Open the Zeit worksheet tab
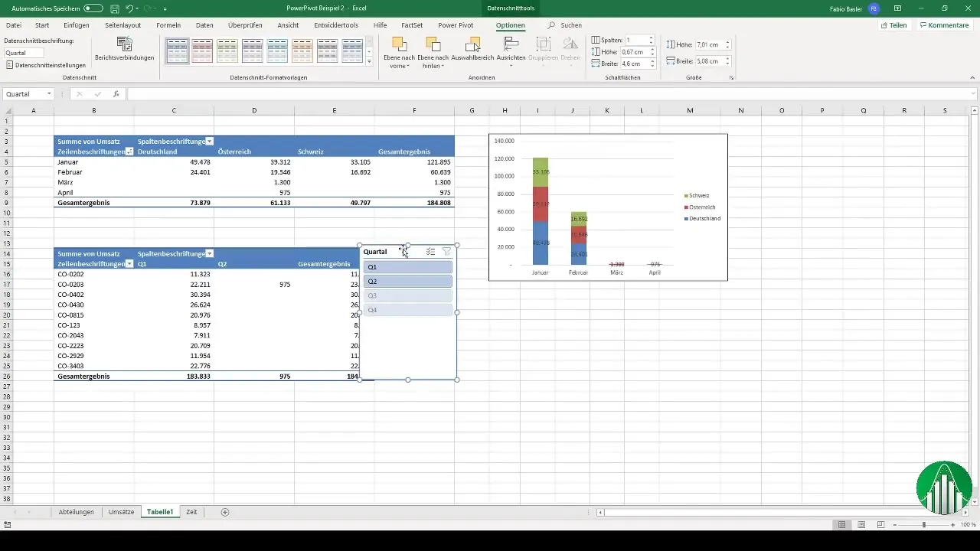Screen dimensions: 980x551 tap(191, 512)
